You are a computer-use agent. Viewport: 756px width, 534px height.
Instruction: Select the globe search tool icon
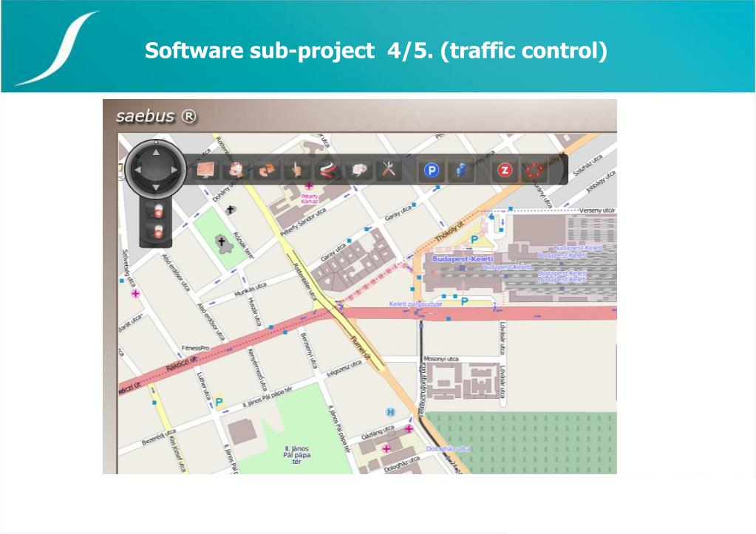pos(236,170)
